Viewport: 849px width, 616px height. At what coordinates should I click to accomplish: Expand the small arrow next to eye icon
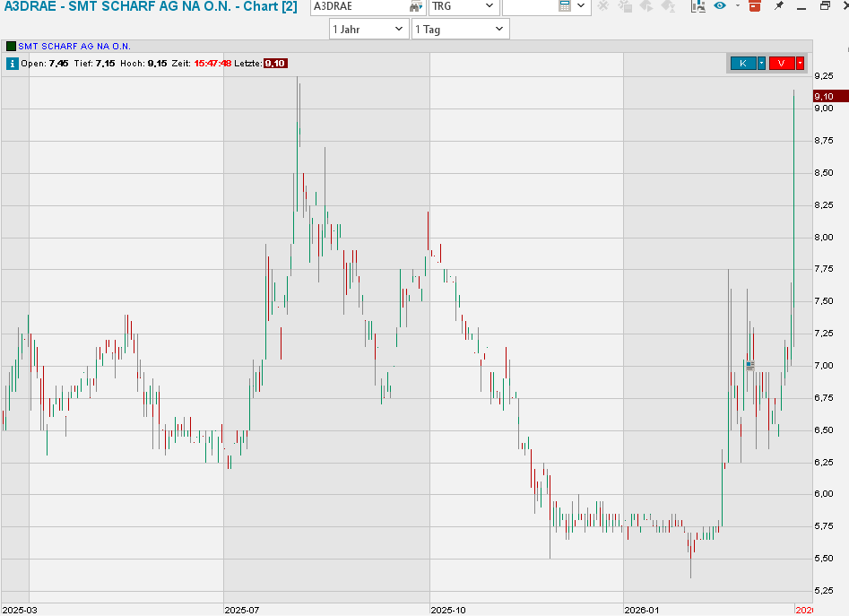pos(737,6)
